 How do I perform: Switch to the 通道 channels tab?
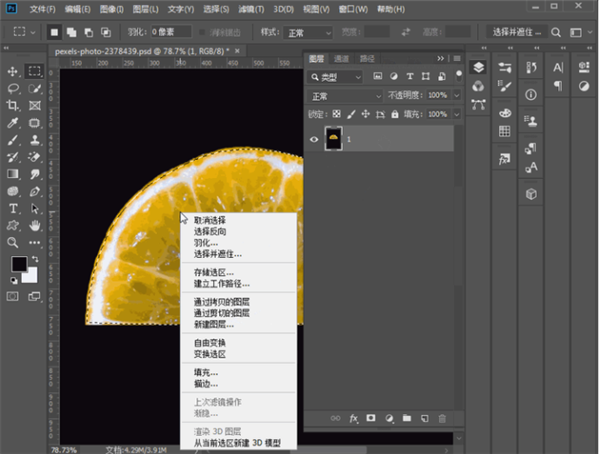click(x=342, y=58)
